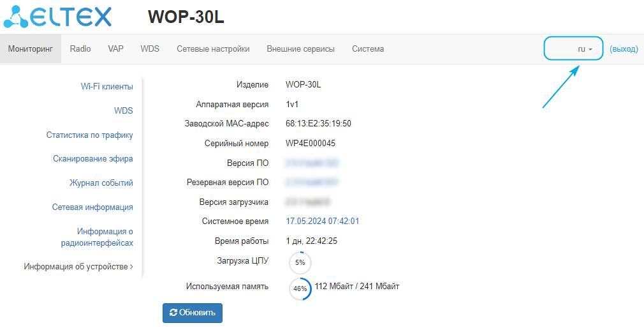The height and width of the screenshot is (330, 644).
Task: Click the Резервная версия ПО label
Action: click(228, 182)
